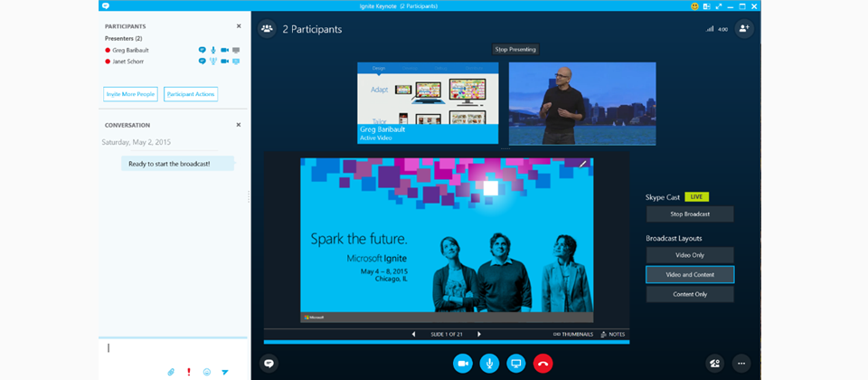Click the "Spark the future" slide
This screenshot has width=868, height=380.
(x=447, y=240)
